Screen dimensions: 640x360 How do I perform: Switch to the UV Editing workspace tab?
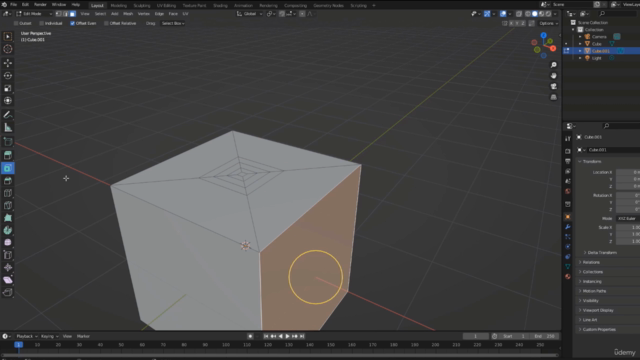167,6
